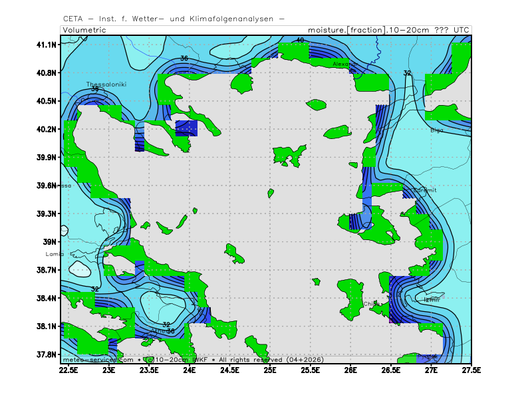The height and width of the screenshot is (399, 532).
Task: Click the Edremit place name
Action: [x=425, y=190]
